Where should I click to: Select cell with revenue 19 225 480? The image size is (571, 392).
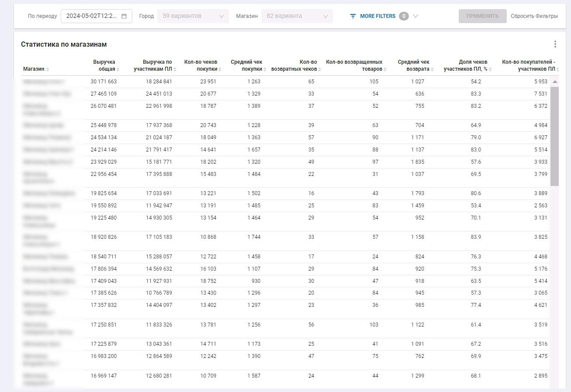coord(104,218)
